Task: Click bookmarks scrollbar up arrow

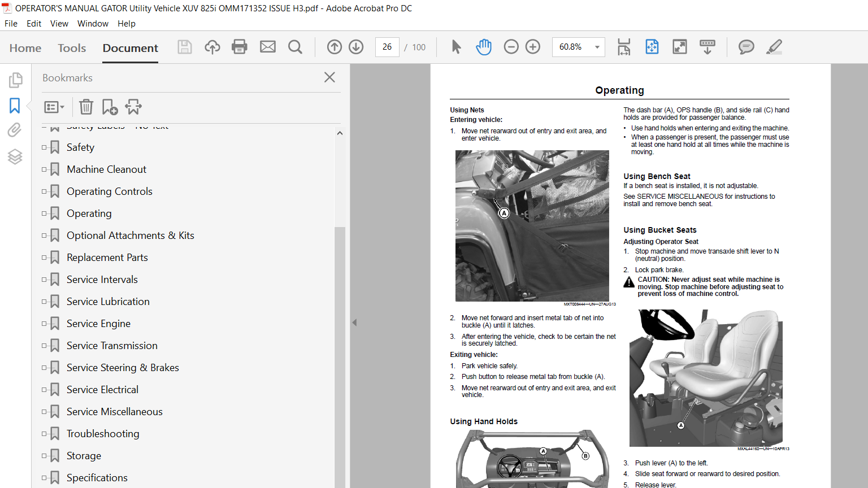Action: pos(340,133)
